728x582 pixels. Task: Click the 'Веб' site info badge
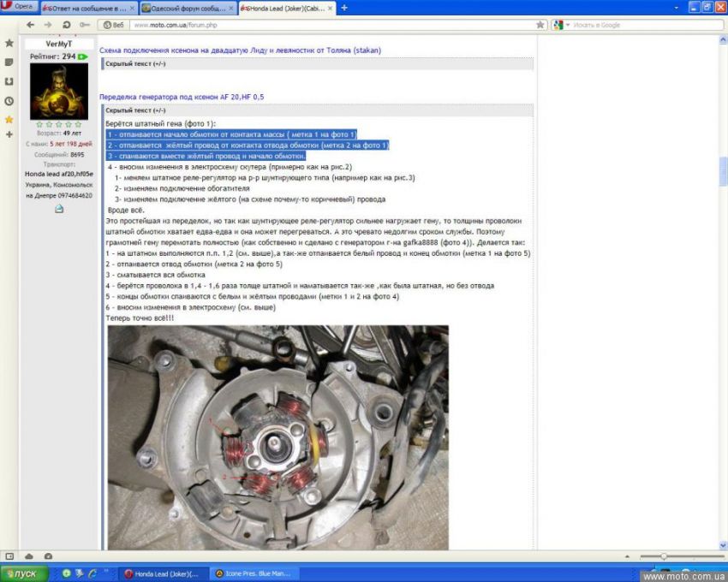tap(114, 25)
